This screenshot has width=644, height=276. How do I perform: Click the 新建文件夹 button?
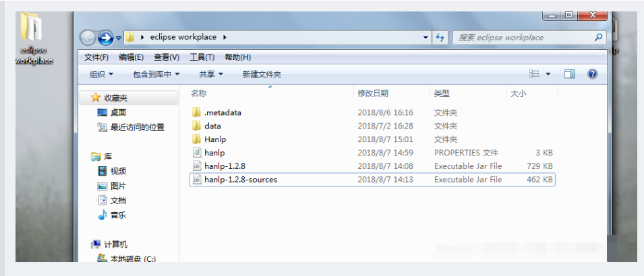pyautogui.click(x=262, y=74)
